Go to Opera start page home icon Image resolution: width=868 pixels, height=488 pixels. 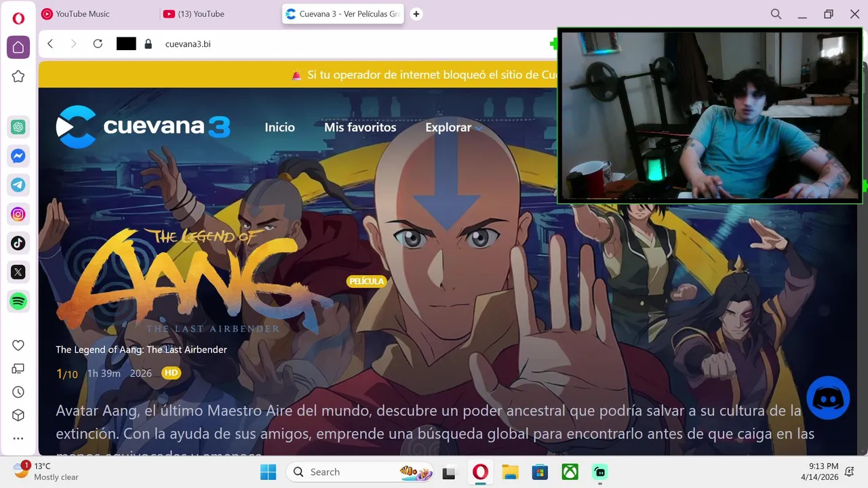tap(18, 47)
